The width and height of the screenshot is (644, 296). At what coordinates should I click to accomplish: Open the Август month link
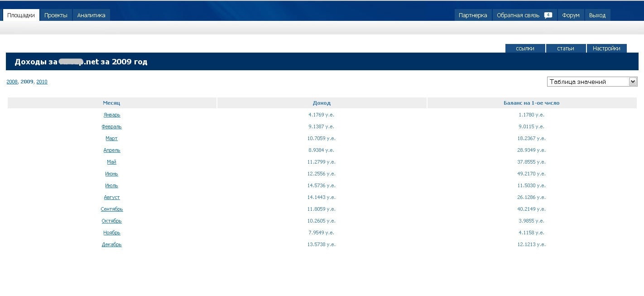112,197
